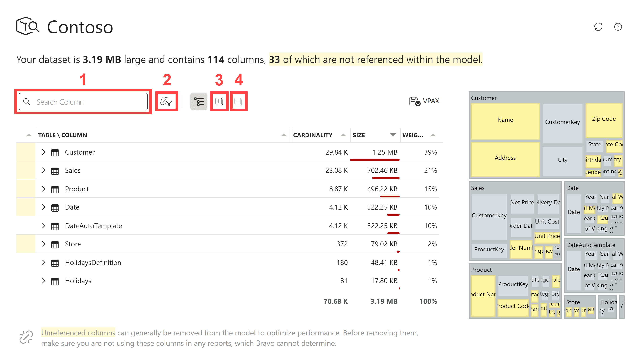
Task: Click the unlinked chain icon at bottom
Action: pos(26,337)
